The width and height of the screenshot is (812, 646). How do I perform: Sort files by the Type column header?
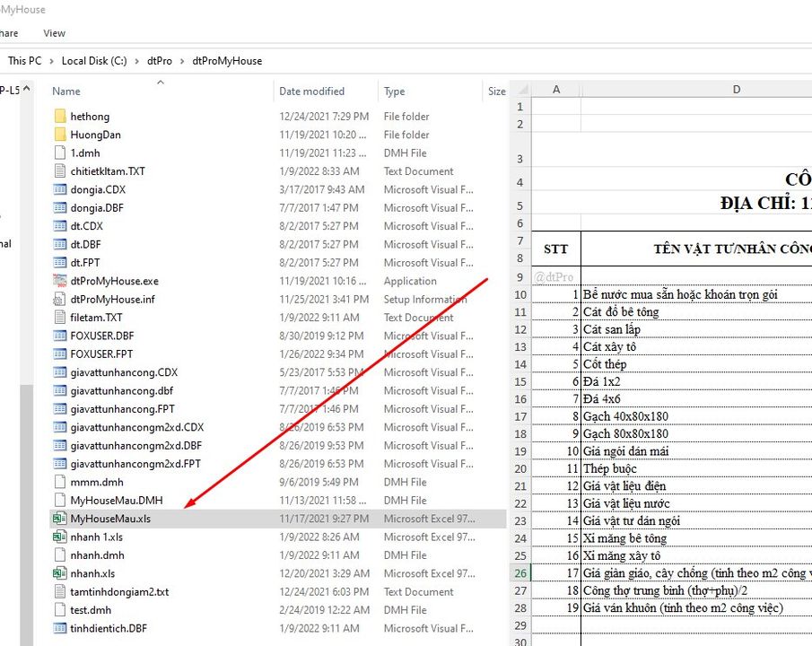pyautogui.click(x=395, y=92)
